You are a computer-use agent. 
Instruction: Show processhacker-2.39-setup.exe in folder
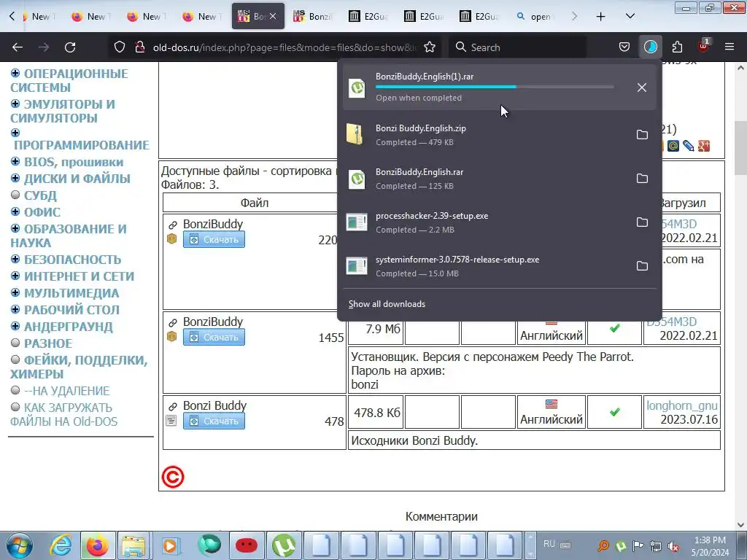(642, 222)
